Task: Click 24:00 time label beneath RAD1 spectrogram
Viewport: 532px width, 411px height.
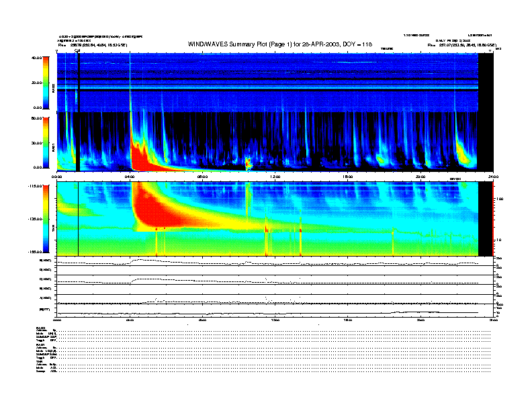Action: point(493,177)
